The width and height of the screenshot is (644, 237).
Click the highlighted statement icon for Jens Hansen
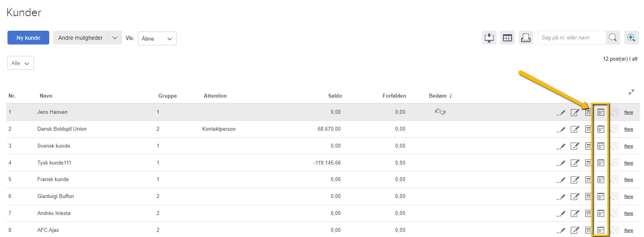point(601,113)
